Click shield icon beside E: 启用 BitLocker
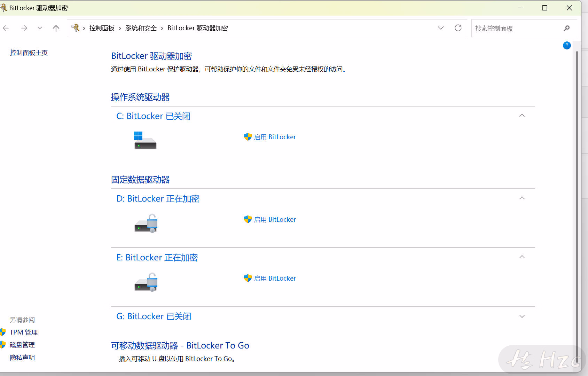The height and width of the screenshot is (376, 588). (x=248, y=278)
